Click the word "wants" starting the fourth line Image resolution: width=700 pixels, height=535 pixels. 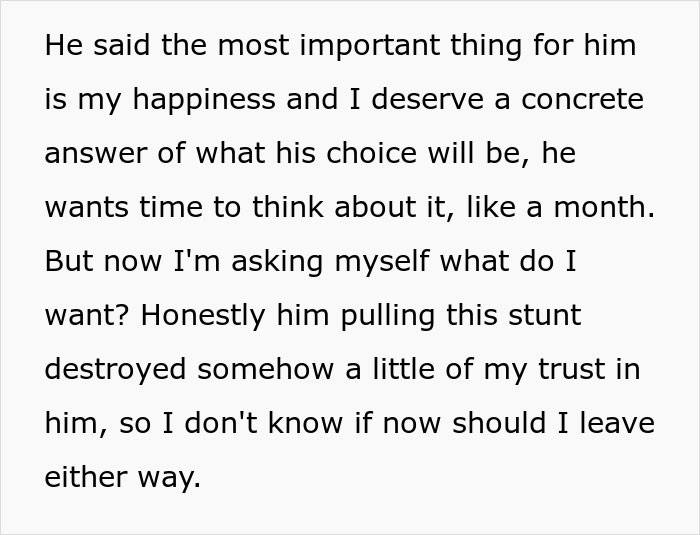[85, 210]
